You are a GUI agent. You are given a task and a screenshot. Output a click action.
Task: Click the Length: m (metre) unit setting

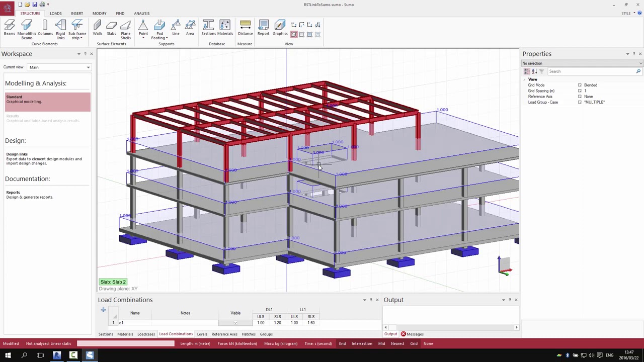point(195,343)
